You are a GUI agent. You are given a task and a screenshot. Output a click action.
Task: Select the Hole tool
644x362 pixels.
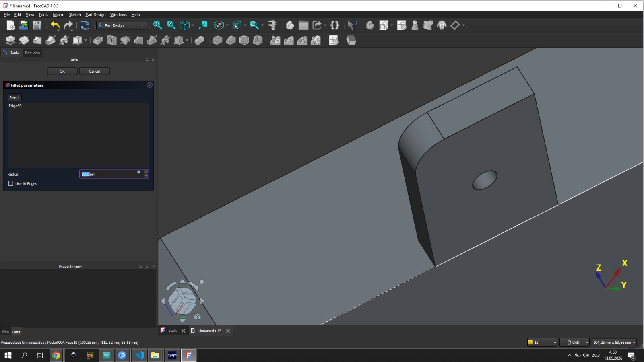111,40
